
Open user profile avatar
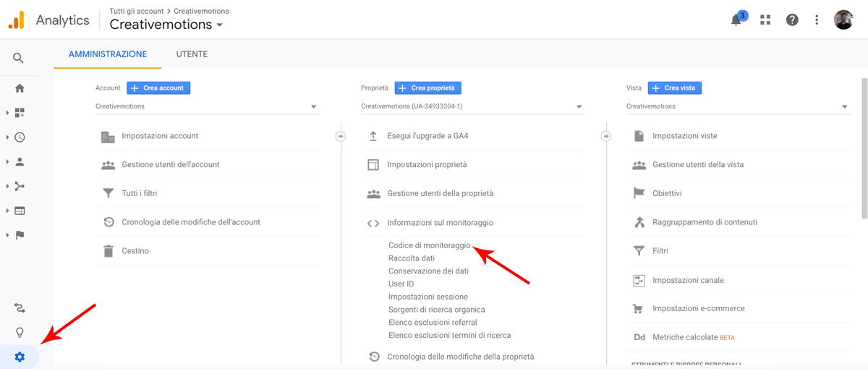[x=843, y=20]
